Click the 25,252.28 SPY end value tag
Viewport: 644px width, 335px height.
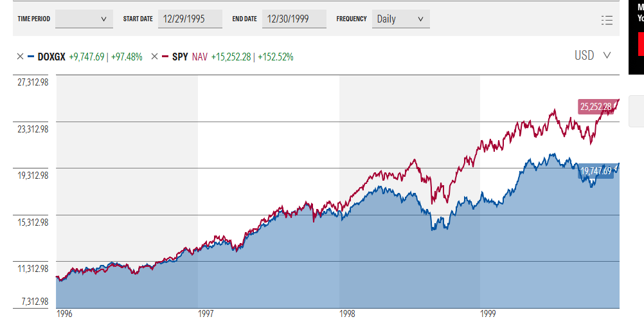pyautogui.click(x=596, y=107)
